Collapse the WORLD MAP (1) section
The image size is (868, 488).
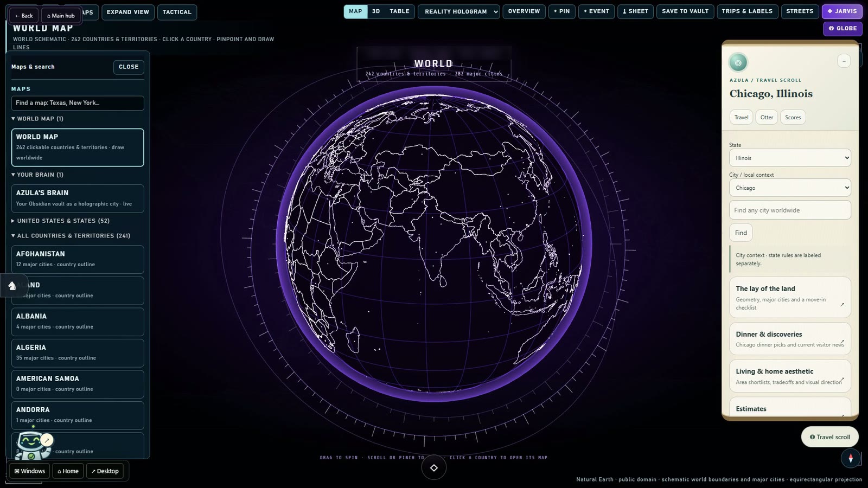coord(37,119)
